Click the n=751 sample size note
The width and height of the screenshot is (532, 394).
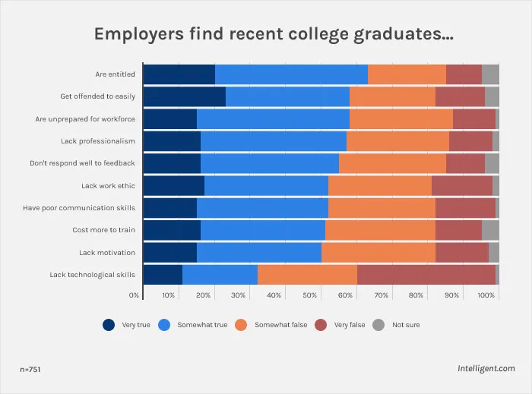point(30,369)
